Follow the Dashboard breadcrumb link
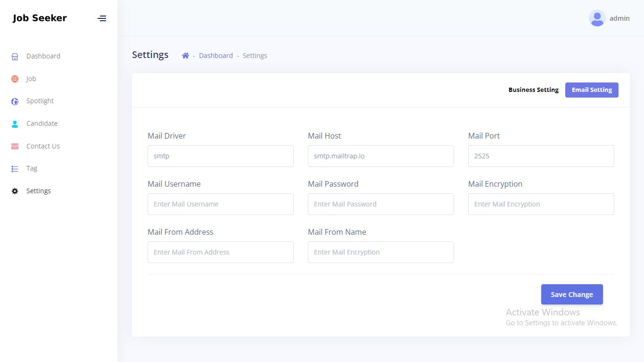 (216, 56)
